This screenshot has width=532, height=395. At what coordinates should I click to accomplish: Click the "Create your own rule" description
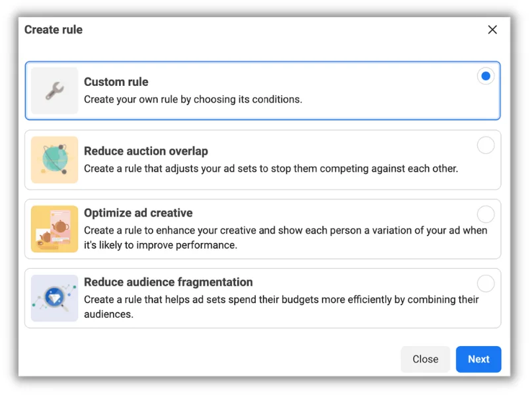[193, 100]
